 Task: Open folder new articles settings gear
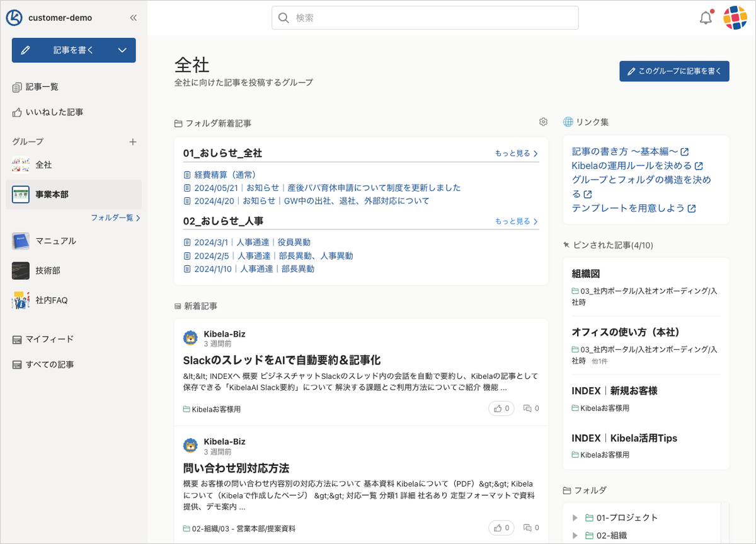pyautogui.click(x=543, y=122)
